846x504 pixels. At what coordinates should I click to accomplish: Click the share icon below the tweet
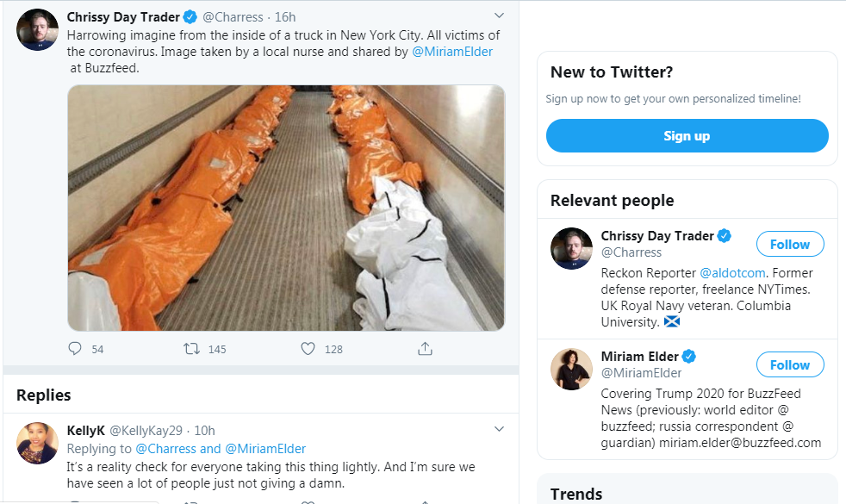click(x=425, y=349)
